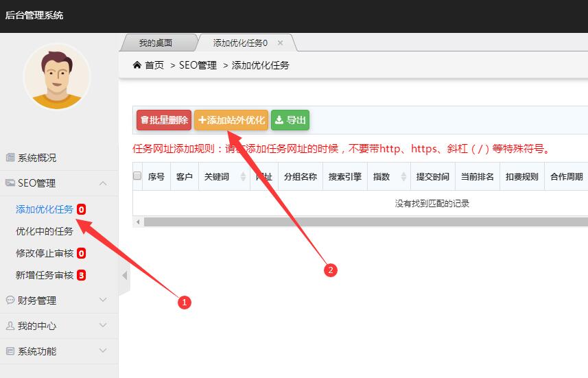The width and height of the screenshot is (588, 378).
Task: Click the 我的中心 user icon
Action: (x=10, y=325)
